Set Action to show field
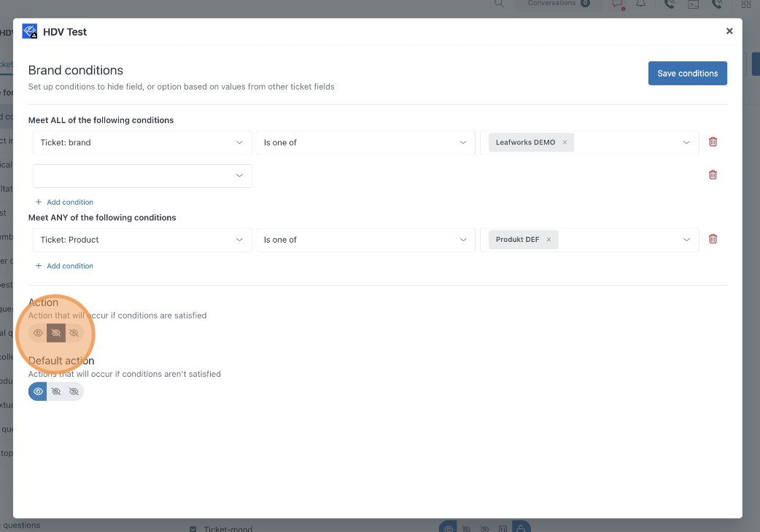 [38, 333]
